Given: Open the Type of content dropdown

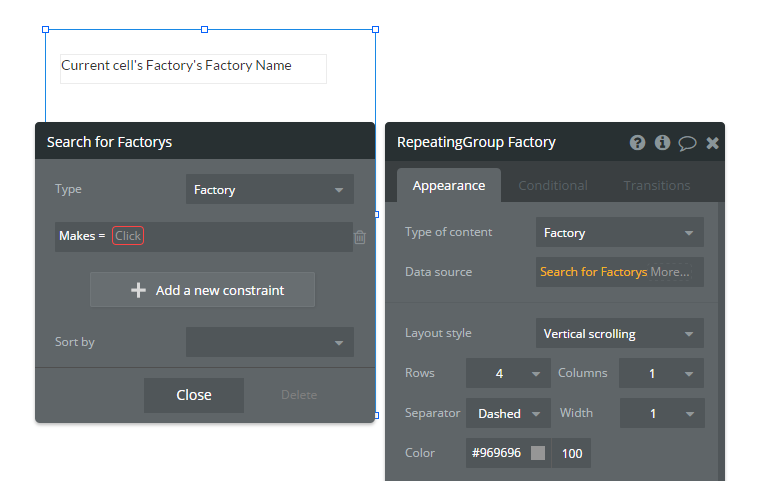Looking at the screenshot, I should click(619, 233).
